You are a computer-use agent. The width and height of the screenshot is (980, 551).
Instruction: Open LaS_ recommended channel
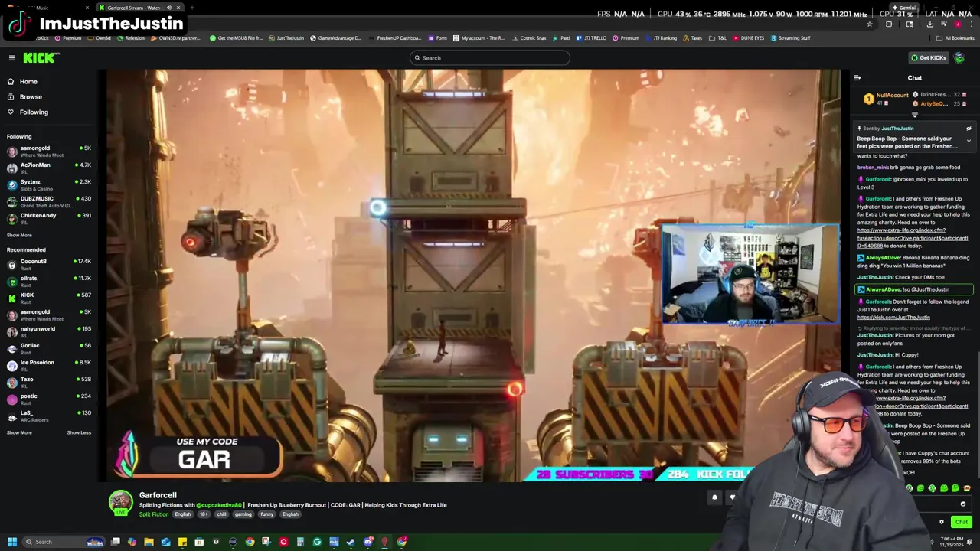[49, 416]
